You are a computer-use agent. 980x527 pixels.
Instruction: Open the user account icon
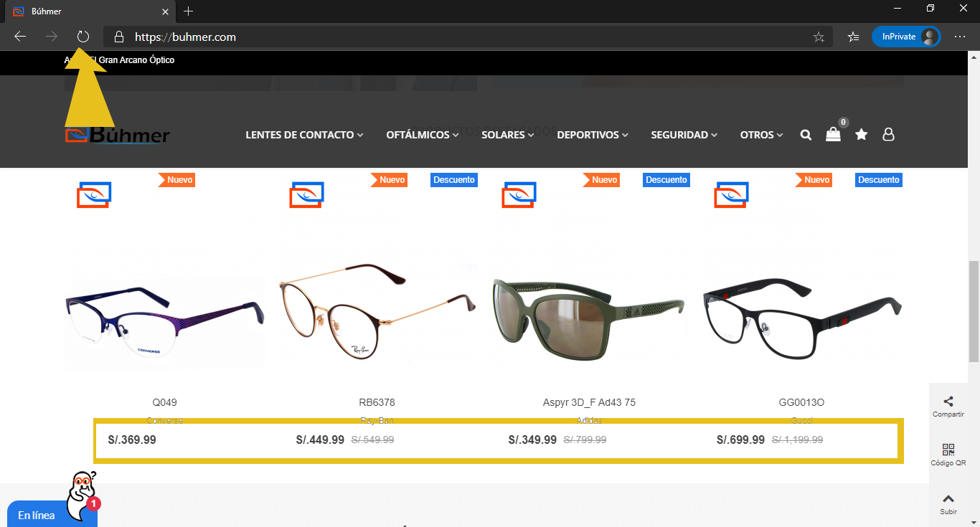coord(888,134)
